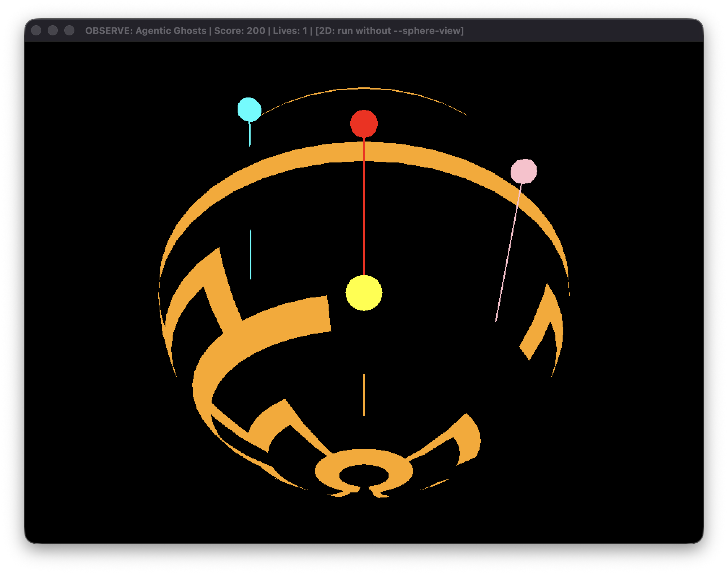The image size is (728, 574).
Task: Click the Score: 200 text in titlebar
Action: tap(239, 31)
